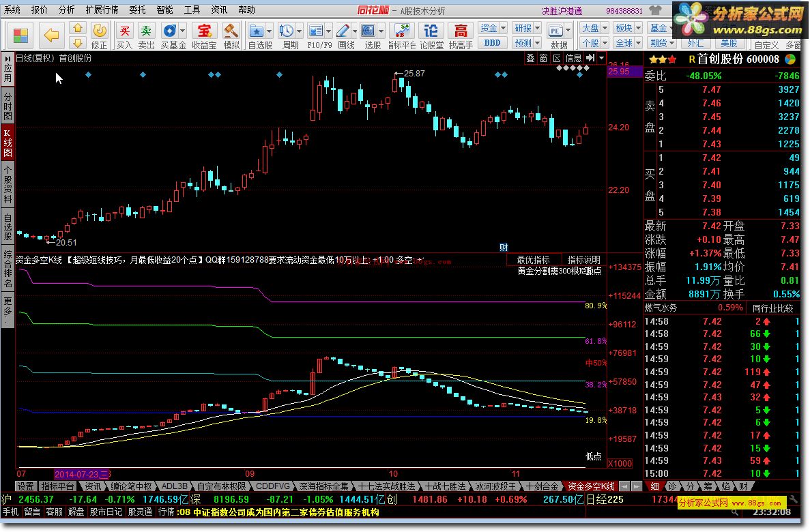Click the yellow up arrow in the toolbar
Viewport: 810px width, 532px height.
point(78,28)
